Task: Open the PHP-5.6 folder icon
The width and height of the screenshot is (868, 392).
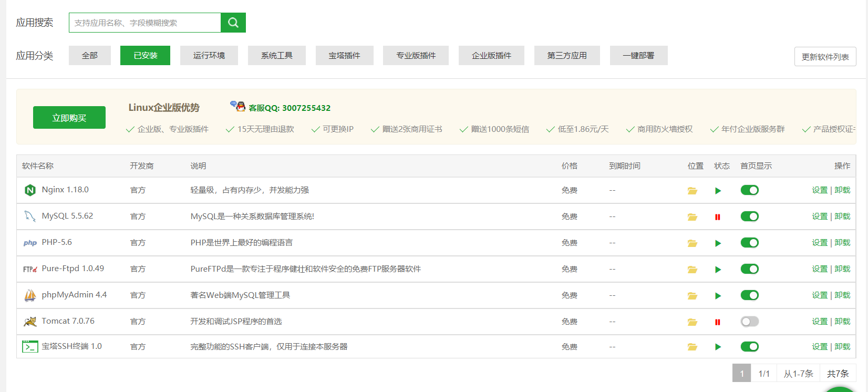Action: click(x=693, y=243)
